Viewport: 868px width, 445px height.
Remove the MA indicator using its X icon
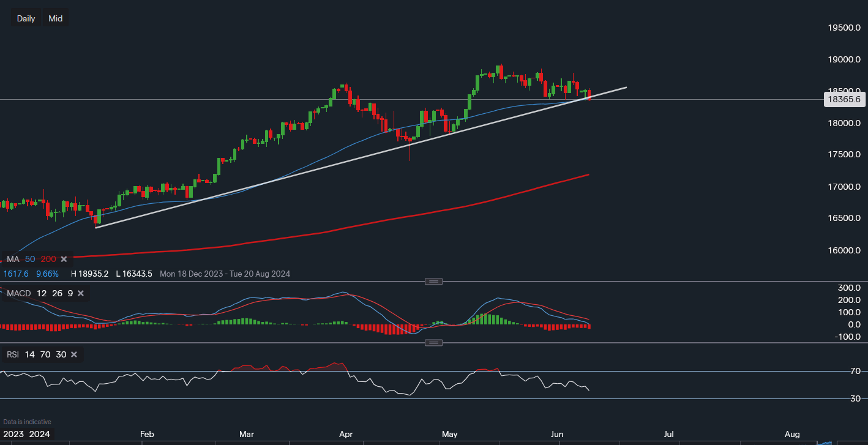click(x=64, y=259)
